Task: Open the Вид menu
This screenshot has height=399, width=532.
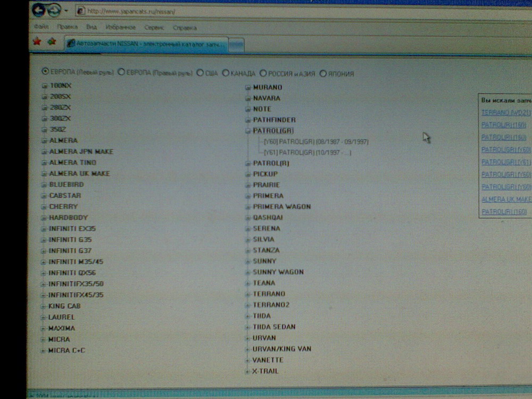Action: tap(92, 27)
